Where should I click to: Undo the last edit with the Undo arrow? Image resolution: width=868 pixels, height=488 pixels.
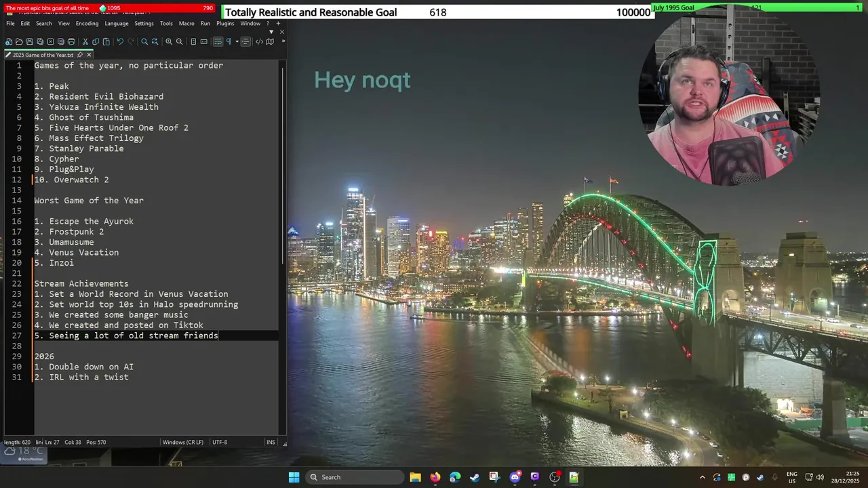[120, 41]
